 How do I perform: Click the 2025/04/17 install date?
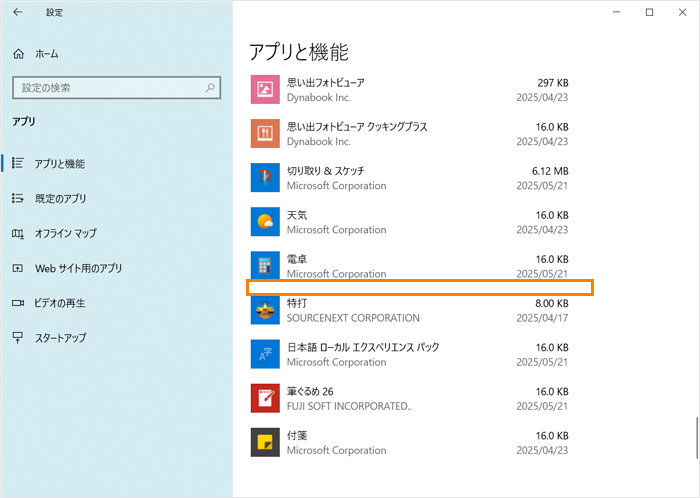(542, 318)
